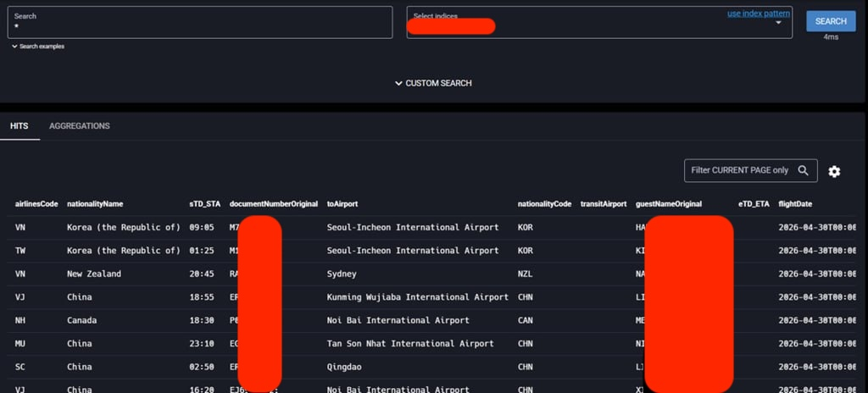Open the Select indices dropdown arrow
Viewport: 868px width, 393px height.
[x=778, y=23]
